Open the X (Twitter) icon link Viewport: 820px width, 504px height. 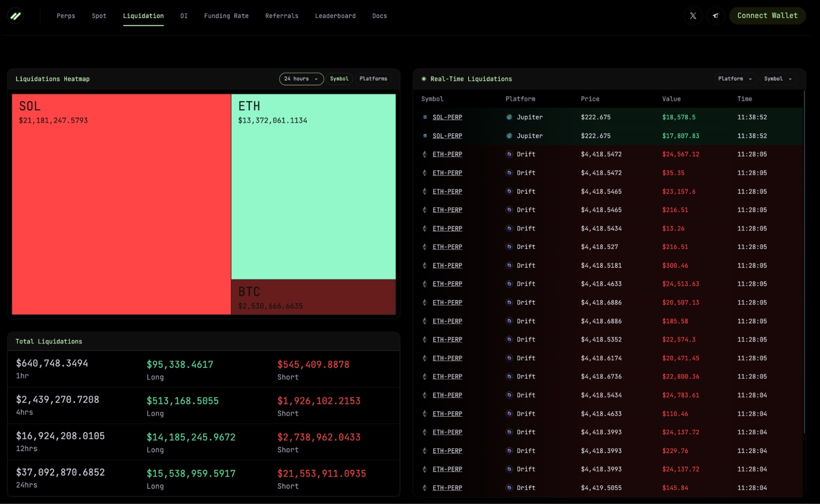pyautogui.click(x=693, y=16)
